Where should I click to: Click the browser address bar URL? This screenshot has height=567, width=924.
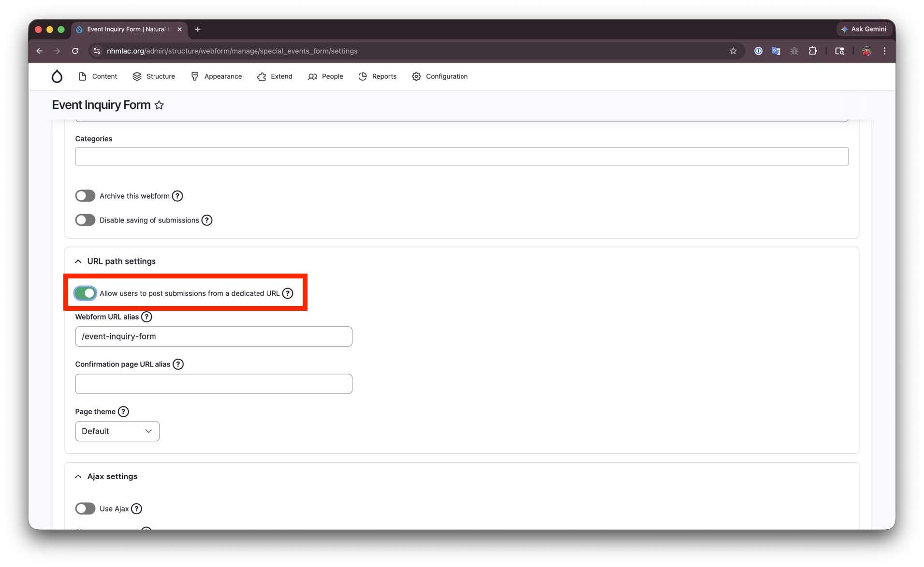click(x=232, y=51)
